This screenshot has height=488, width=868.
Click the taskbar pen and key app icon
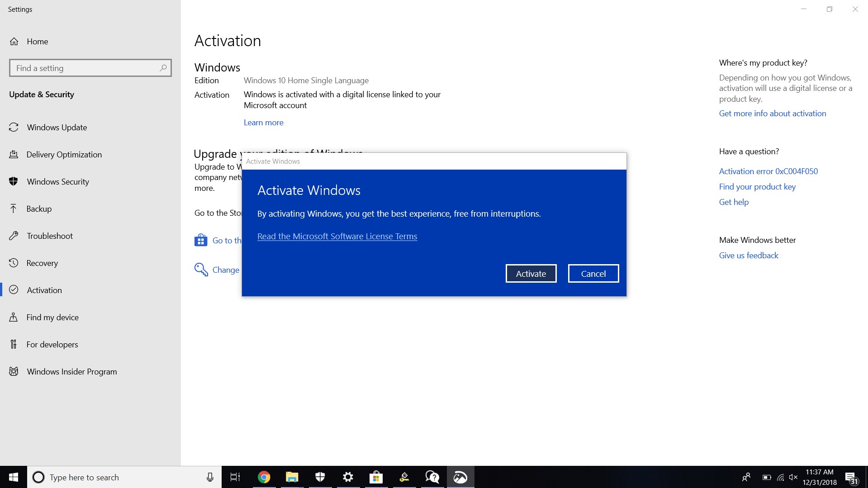coord(404,477)
